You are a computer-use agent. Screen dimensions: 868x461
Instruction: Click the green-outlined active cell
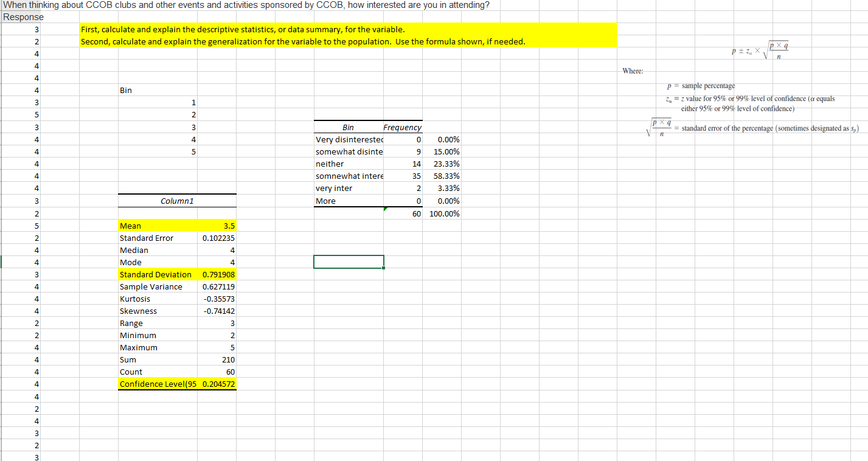point(349,262)
